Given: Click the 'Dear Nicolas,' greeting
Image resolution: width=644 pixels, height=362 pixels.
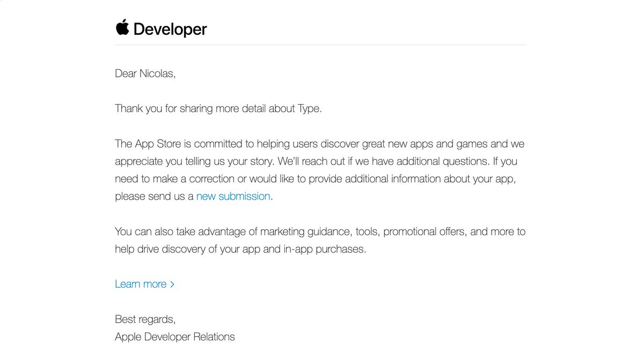Looking at the screenshot, I should tap(145, 74).
